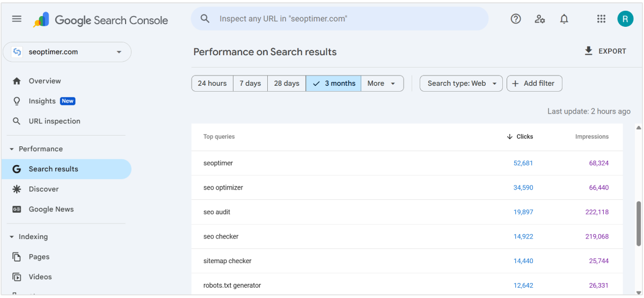Click the account avatar R

click(x=625, y=19)
